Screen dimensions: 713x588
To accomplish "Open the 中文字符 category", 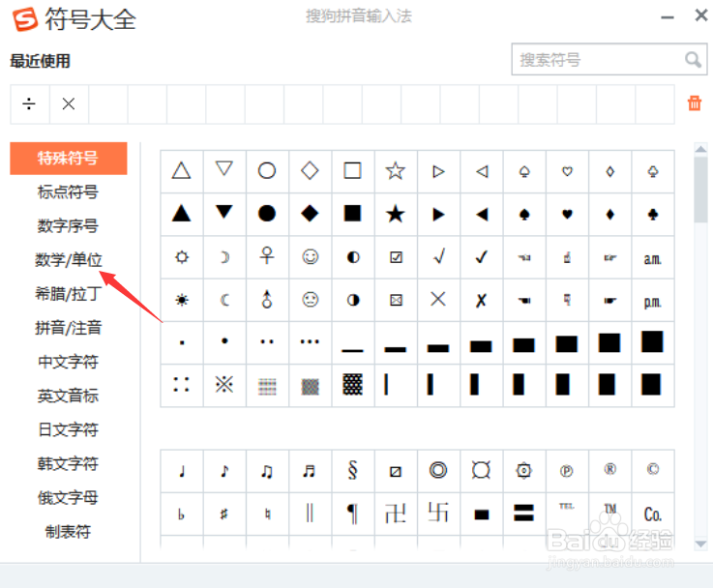I will click(69, 362).
